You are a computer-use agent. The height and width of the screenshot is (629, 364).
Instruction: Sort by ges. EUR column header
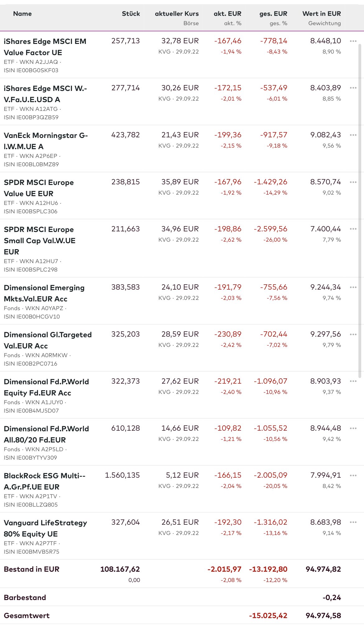[x=273, y=14]
